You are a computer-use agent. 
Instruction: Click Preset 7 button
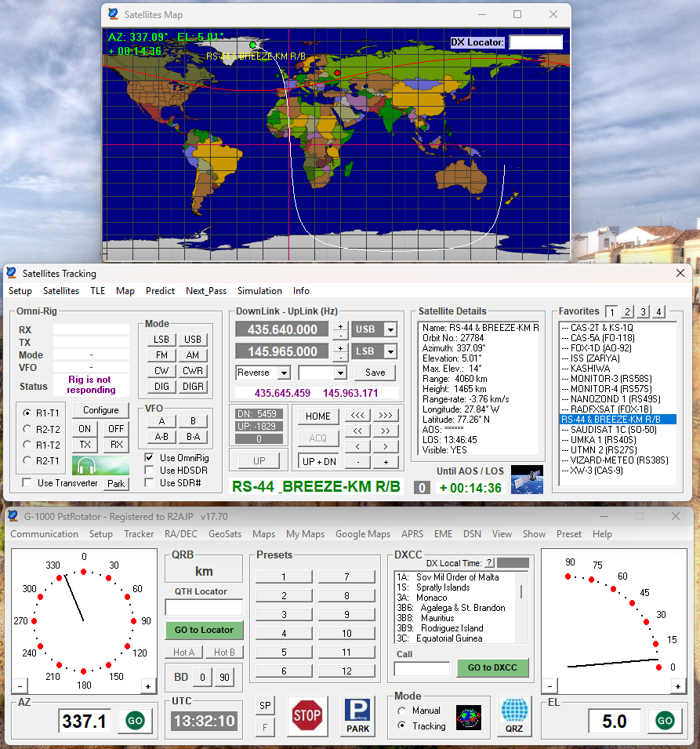pyautogui.click(x=346, y=576)
